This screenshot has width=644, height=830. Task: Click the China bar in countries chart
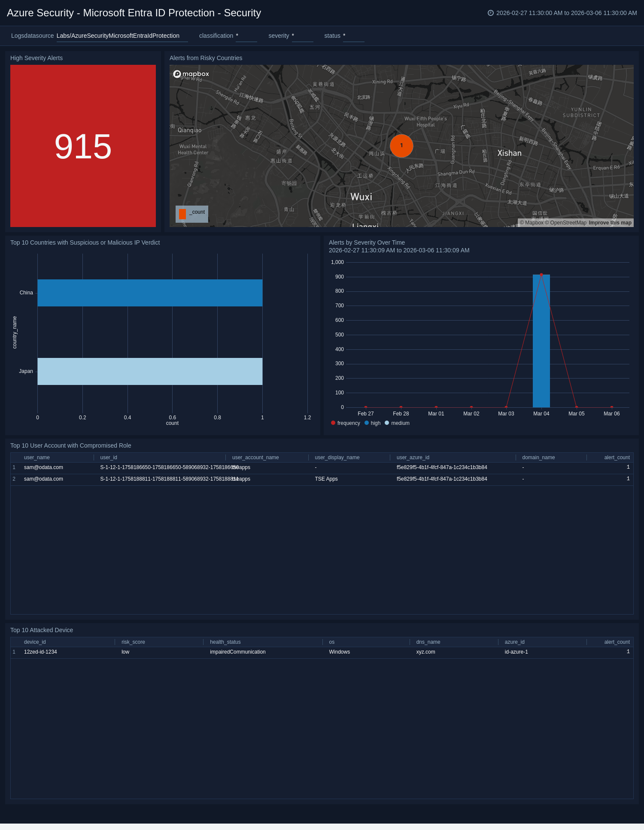pyautogui.click(x=150, y=293)
